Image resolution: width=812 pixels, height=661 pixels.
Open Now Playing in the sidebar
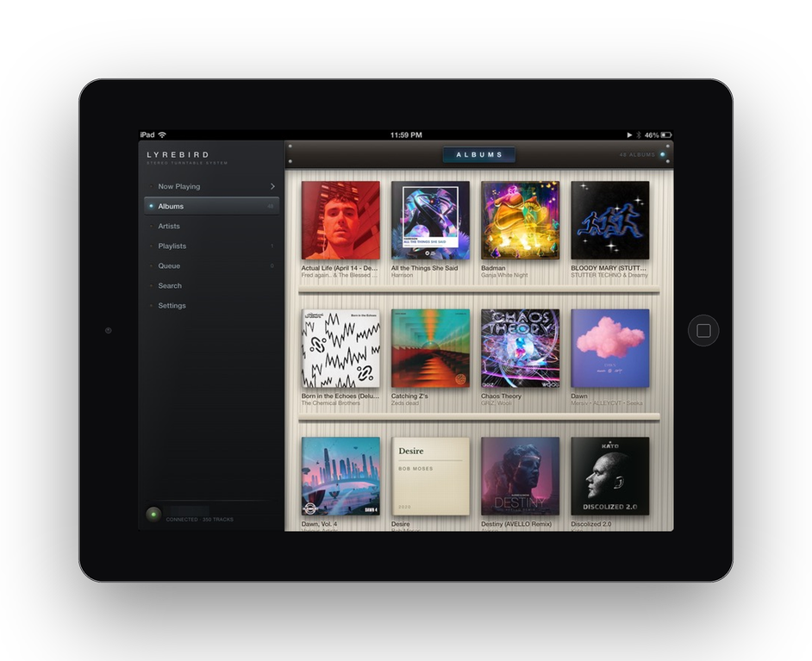coord(211,186)
